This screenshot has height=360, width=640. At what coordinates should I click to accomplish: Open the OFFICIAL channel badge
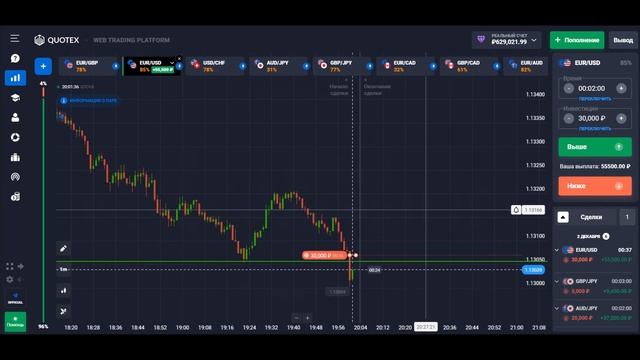[x=15, y=298]
